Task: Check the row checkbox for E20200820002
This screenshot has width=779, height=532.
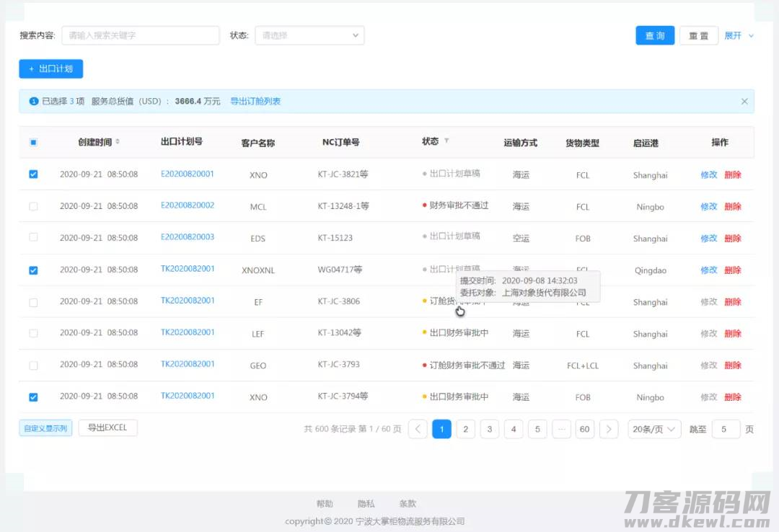Action: tap(33, 206)
